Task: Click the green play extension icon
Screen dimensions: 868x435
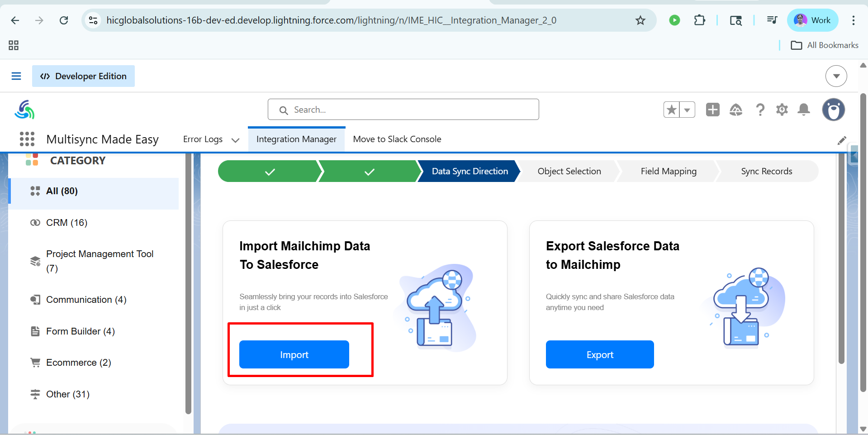Action: click(674, 20)
